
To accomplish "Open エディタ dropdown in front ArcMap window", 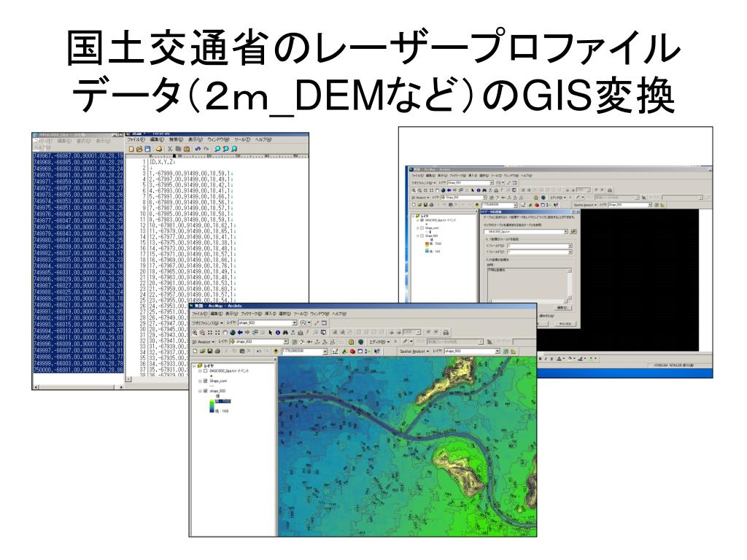I will 379,341.
